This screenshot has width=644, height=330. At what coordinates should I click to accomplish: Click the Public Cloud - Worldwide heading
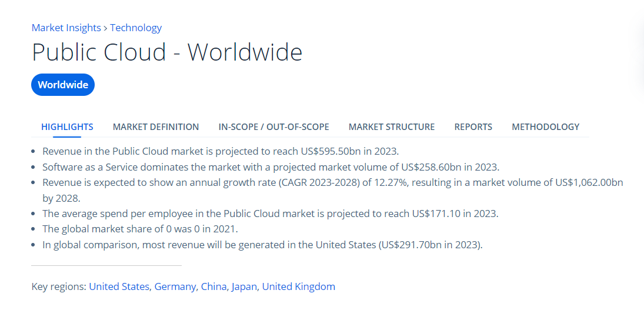point(167,52)
